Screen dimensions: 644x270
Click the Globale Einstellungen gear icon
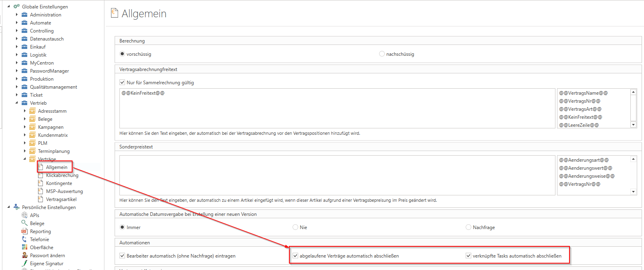(16, 6)
